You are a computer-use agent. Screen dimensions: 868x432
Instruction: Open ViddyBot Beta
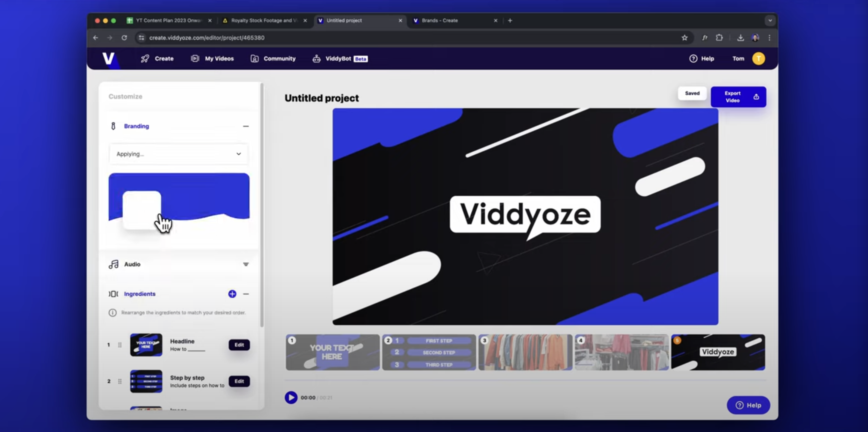tap(340, 58)
